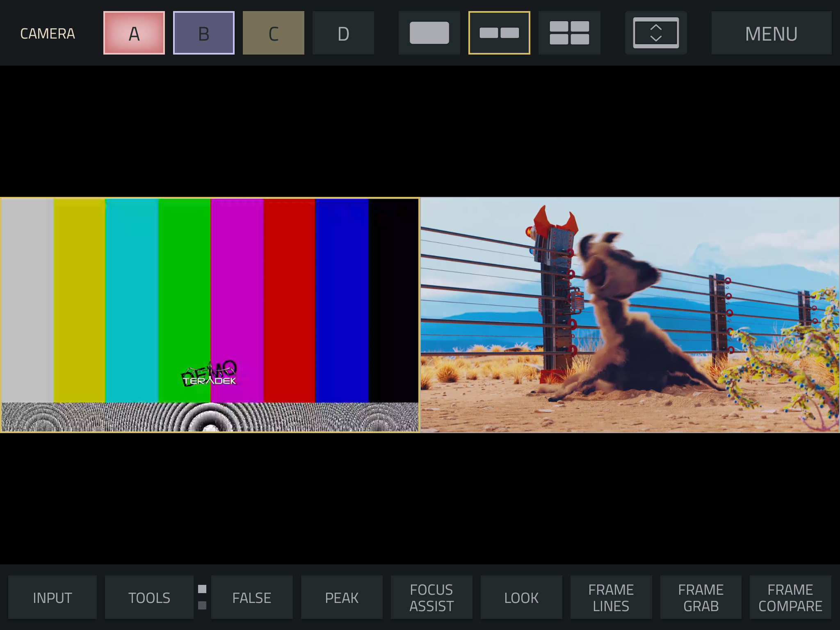Select the dual-view layout icon
Screen dimensions: 840x630
pyautogui.click(x=499, y=33)
